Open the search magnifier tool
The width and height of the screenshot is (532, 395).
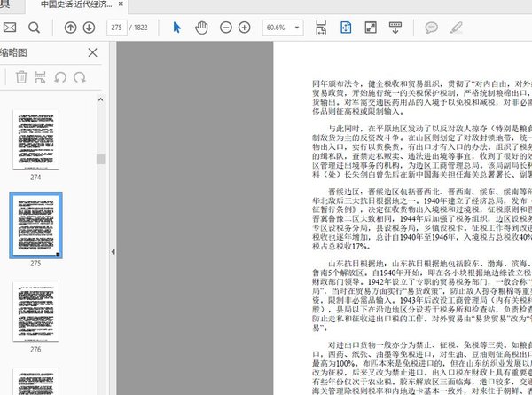(x=34, y=28)
